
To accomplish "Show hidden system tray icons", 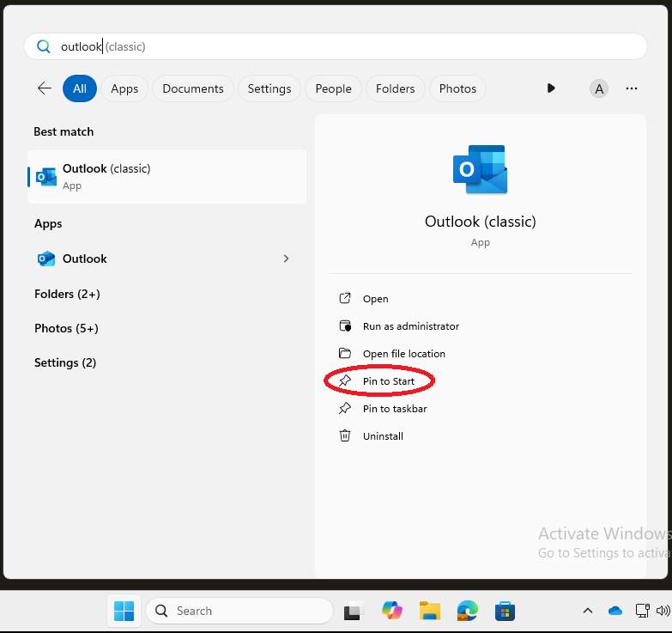I will click(588, 611).
